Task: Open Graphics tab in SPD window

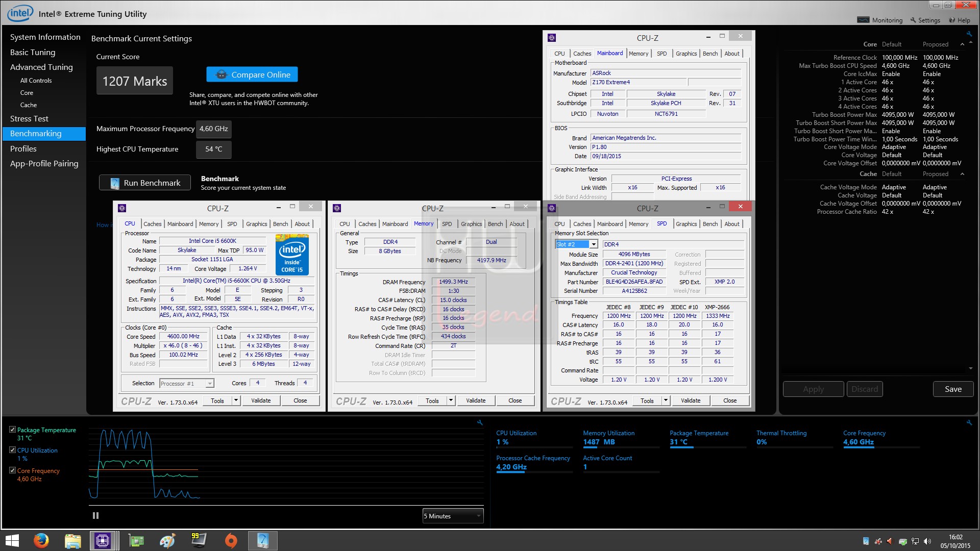Action: click(x=686, y=224)
